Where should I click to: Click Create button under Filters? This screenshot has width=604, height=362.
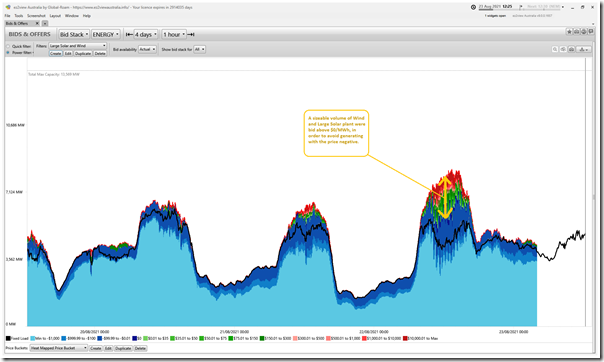pyautogui.click(x=55, y=54)
